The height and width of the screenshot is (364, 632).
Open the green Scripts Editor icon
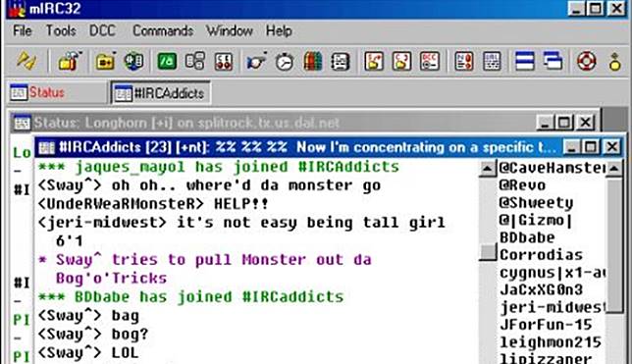pos(167,62)
